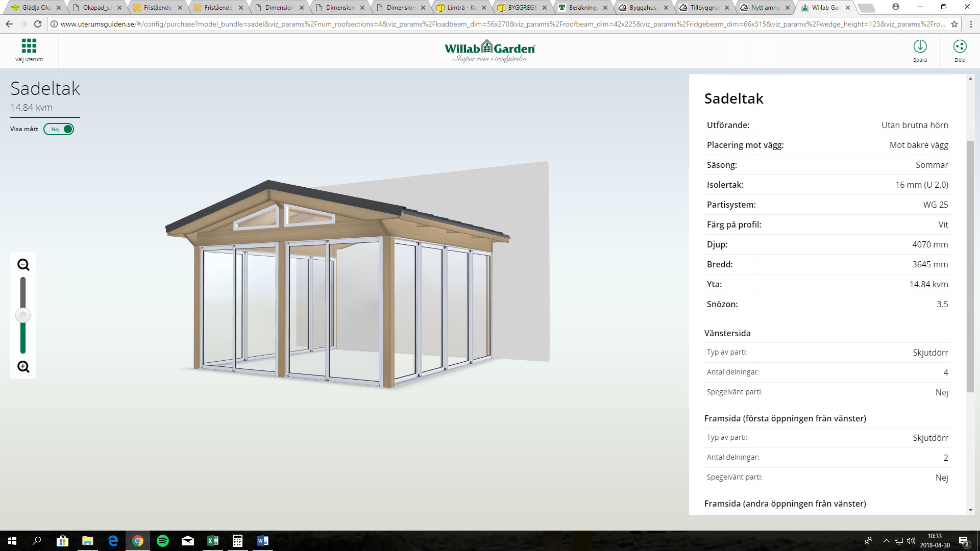Switch to Glädja tab

coord(36,8)
